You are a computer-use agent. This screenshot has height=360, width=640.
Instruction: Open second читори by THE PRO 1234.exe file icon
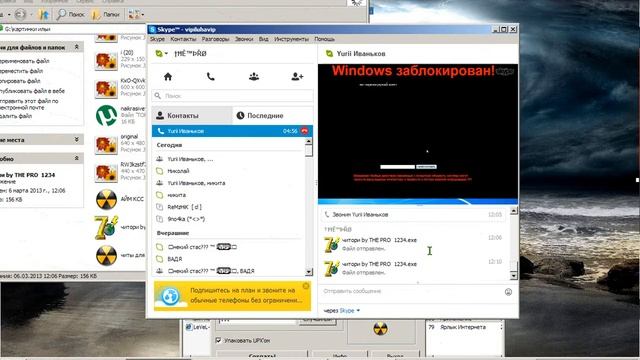point(331,269)
